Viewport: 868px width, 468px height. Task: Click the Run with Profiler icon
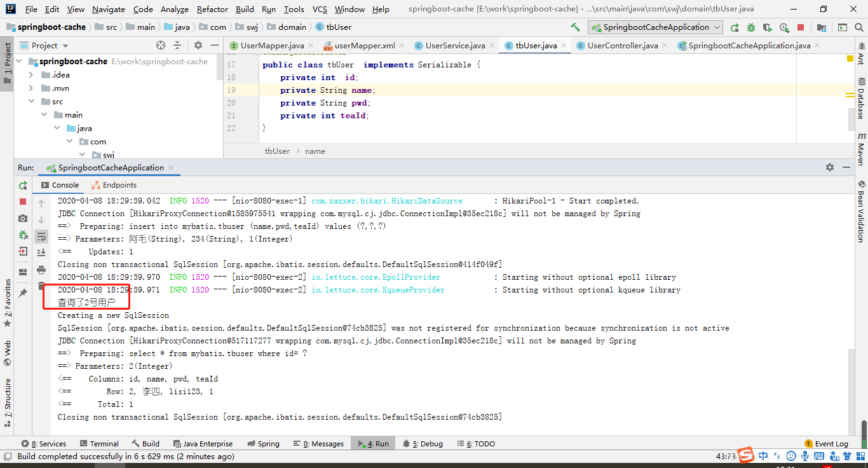pyautogui.click(x=784, y=27)
